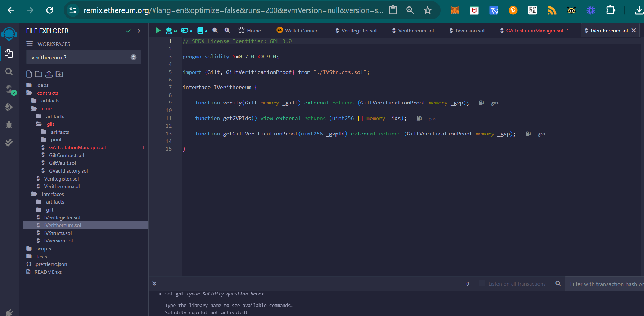Focus the Filter with transaction hash field
Image resolution: width=644 pixels, height=316 pixels.
(604, 284)
